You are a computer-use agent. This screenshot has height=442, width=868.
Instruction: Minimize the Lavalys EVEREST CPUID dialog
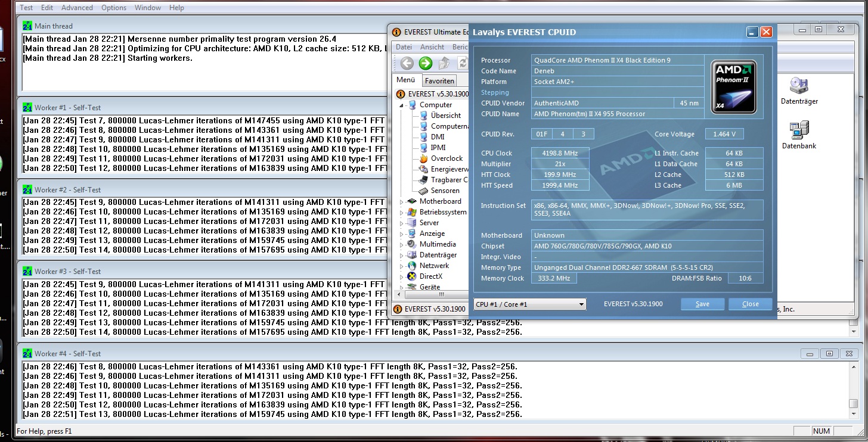click(x=752, y=32)
